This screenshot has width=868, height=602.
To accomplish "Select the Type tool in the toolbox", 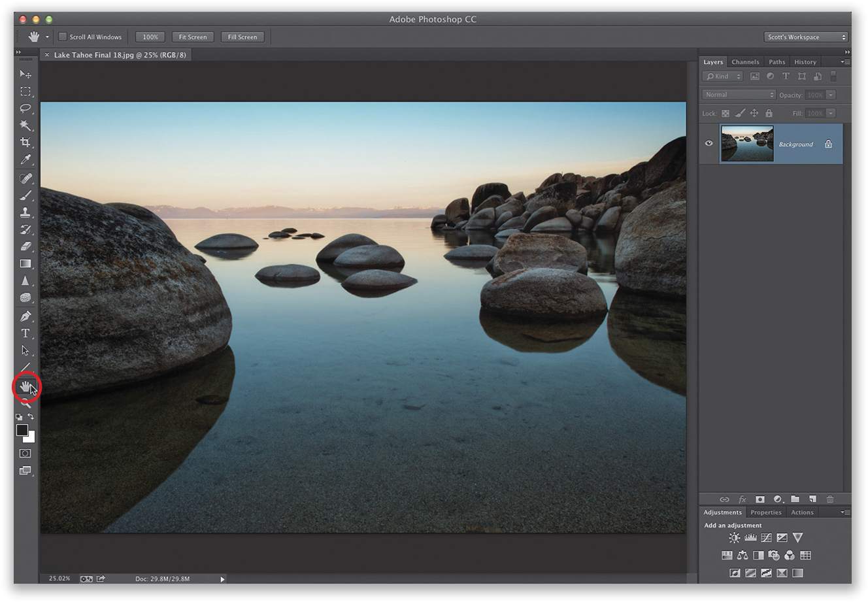I will tap(25, 333).
